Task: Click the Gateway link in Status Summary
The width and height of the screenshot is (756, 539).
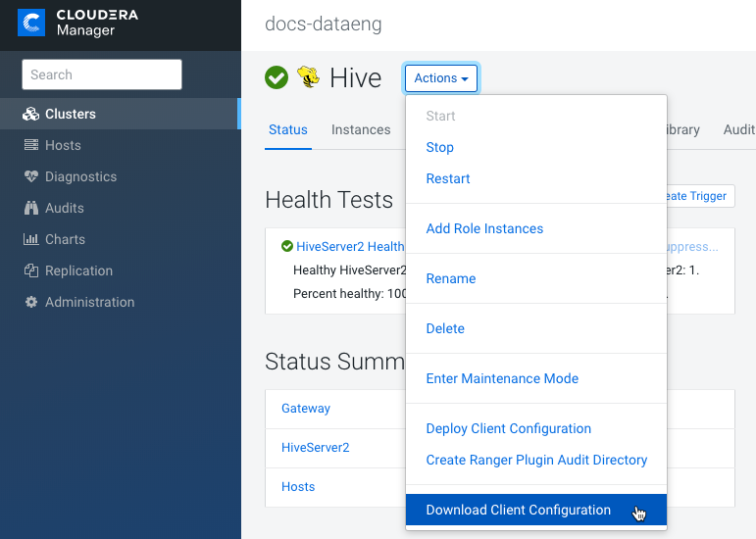Action: (306, 408)
